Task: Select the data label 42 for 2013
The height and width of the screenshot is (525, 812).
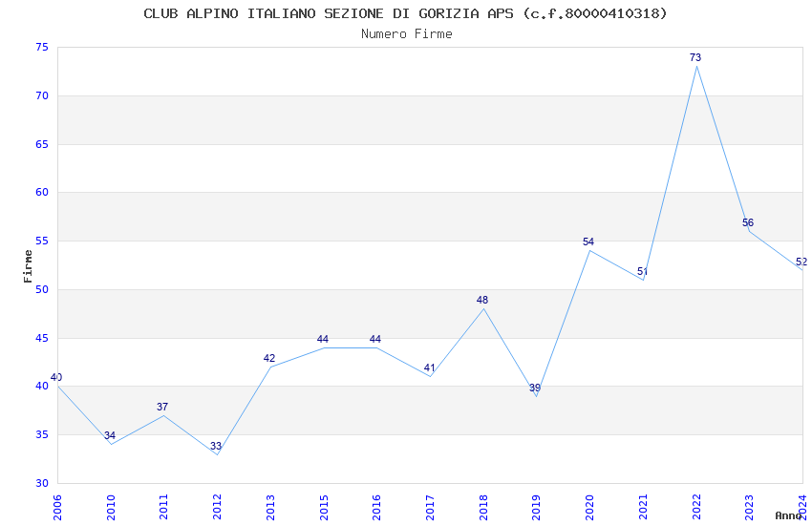Action: pyautogui.click(x=269, y=358)
